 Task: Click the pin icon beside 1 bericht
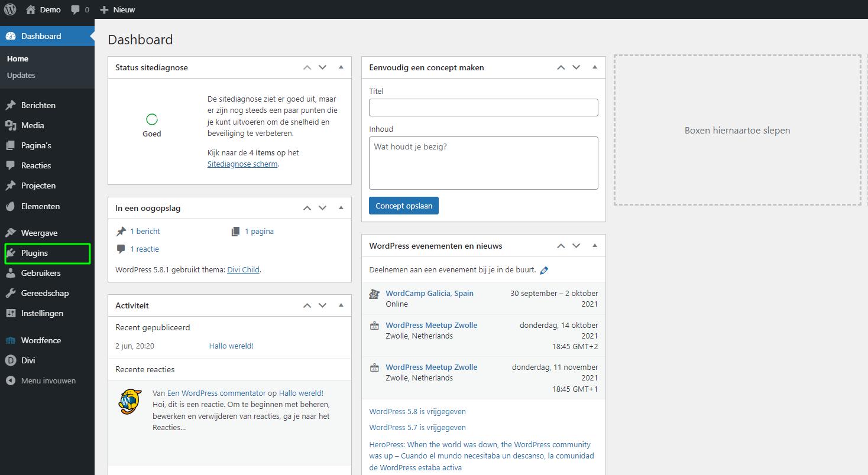121,232
